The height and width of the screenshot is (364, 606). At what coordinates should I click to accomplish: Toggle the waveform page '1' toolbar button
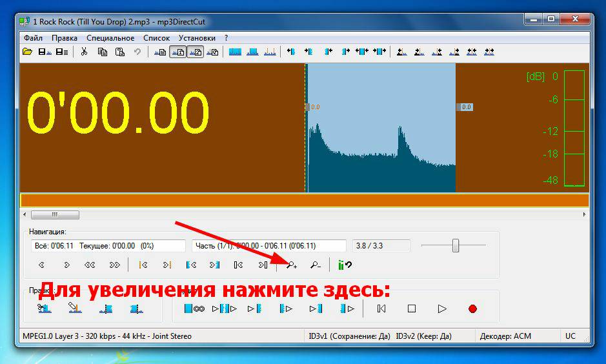click(177, 52)
